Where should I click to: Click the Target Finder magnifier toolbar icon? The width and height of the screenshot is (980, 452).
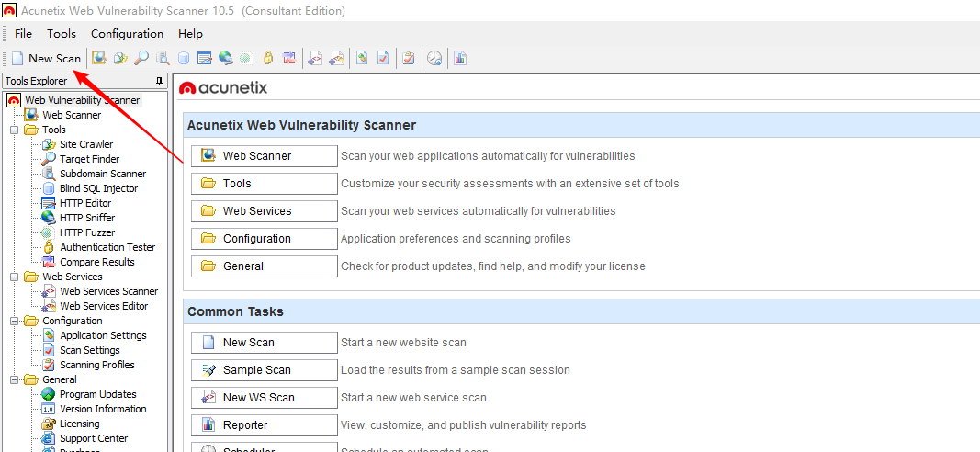(x=141, y=58)
